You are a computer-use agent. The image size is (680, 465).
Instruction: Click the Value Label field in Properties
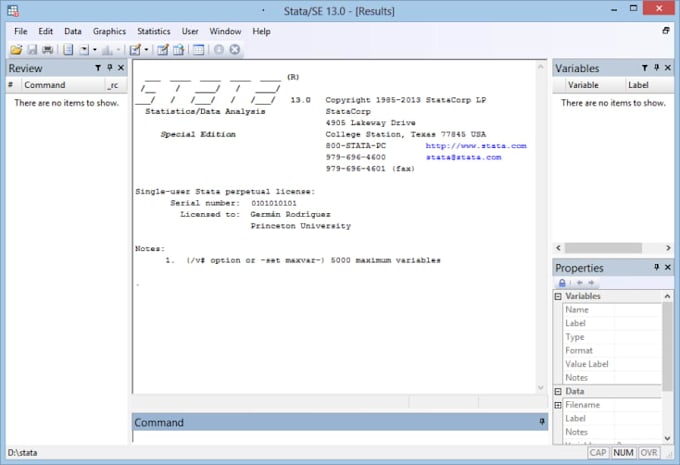[612, 364]
